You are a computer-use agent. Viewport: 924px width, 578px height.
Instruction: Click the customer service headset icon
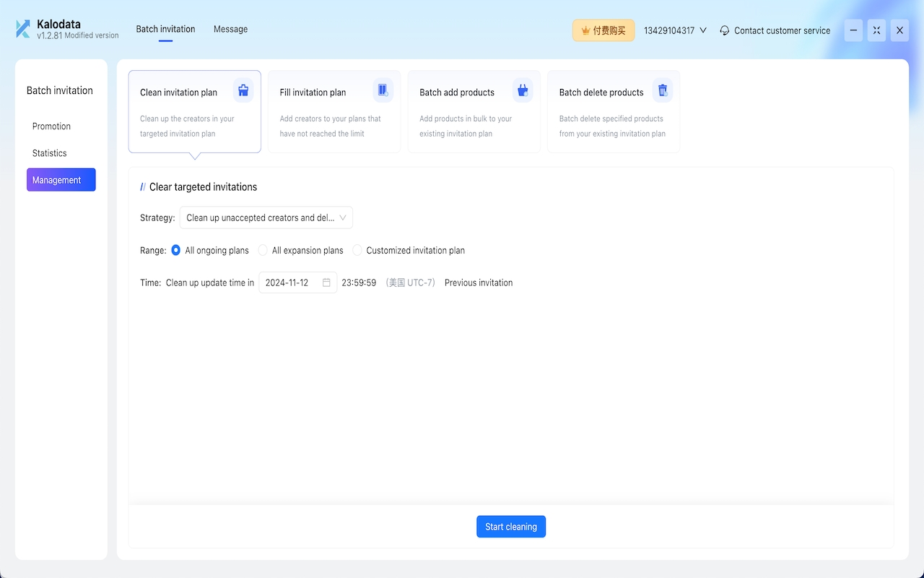point(725,30)
